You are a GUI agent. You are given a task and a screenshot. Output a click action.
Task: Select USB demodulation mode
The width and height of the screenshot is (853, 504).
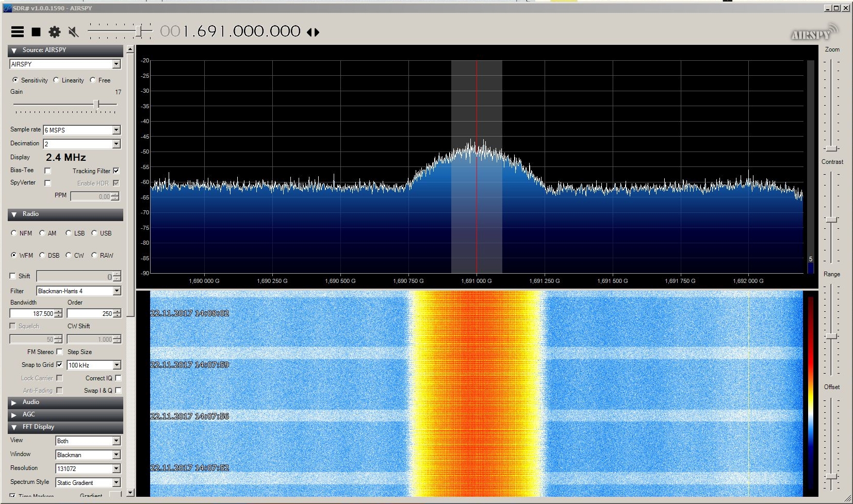pos(94,233)
